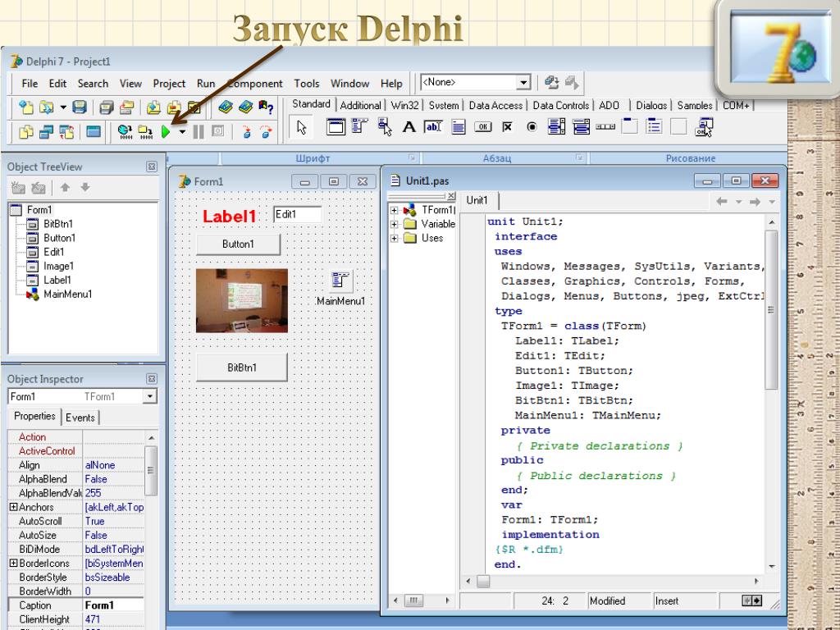Click the green Run program arrow
This screenshot has width=840, height=630.
pos(166,131)
